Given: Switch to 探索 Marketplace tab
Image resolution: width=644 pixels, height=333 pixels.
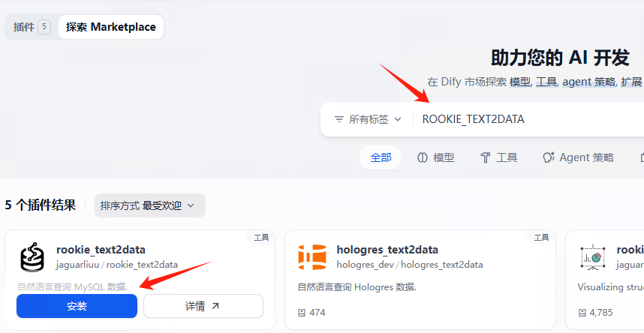Looking at the screenshot, I should click(x=111, y=27).
